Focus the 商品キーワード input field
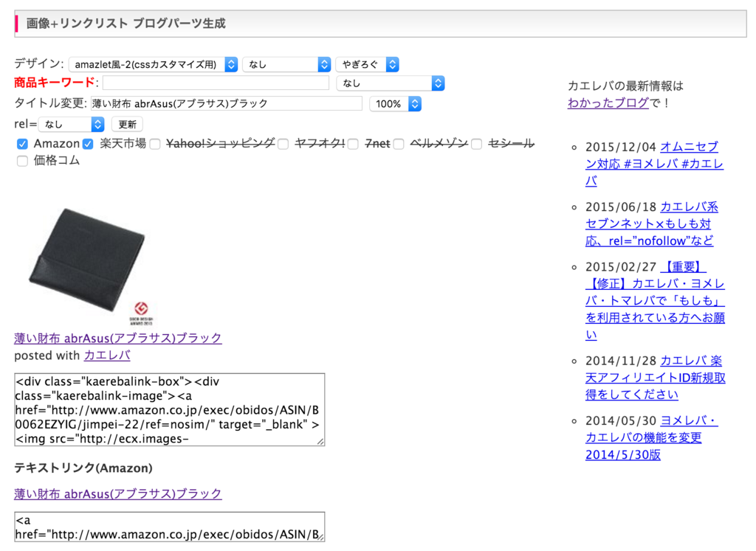This screenshot has height=551, width=756. [216, 83]
